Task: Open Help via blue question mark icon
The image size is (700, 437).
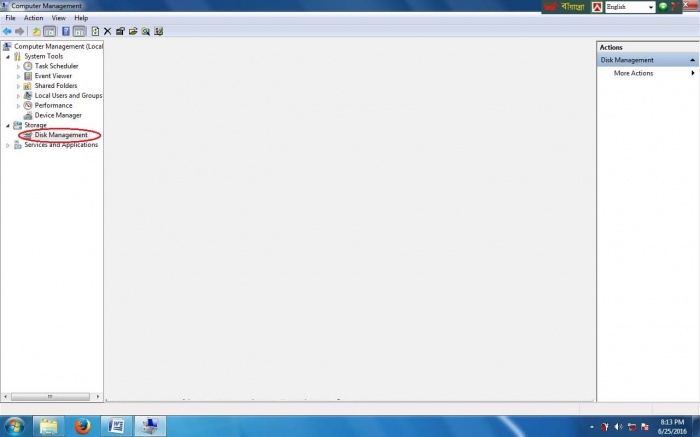Action: coord(66,31)
